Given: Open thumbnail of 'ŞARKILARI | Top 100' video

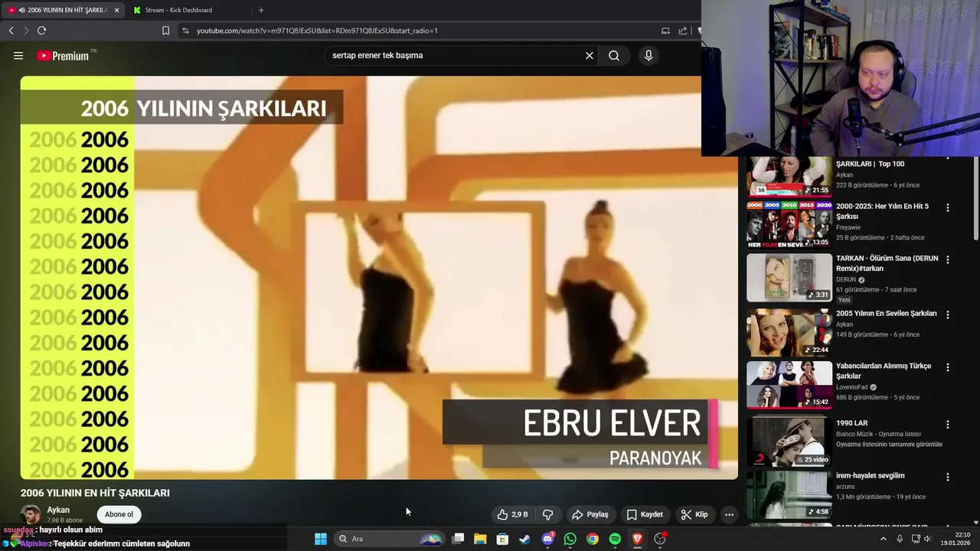Looking at the screenshot, I should [x=789, y=176].
